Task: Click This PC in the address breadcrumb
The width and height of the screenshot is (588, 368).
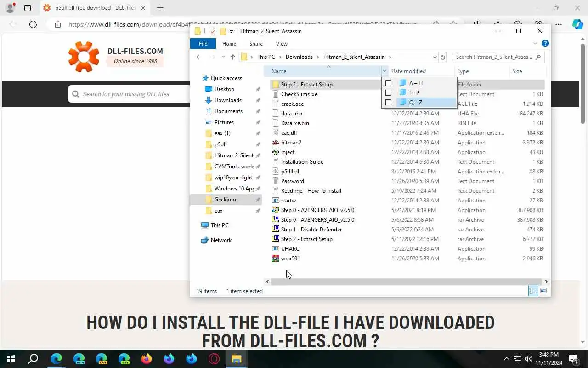Action: pyautogui.click(x=266, y=57)
